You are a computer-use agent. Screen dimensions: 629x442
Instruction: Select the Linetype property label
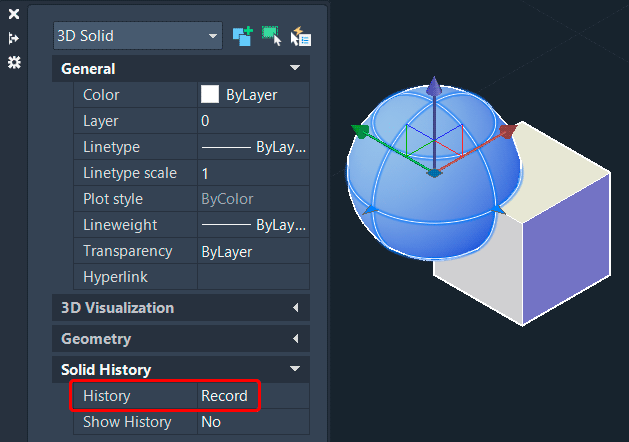point(112,147)
